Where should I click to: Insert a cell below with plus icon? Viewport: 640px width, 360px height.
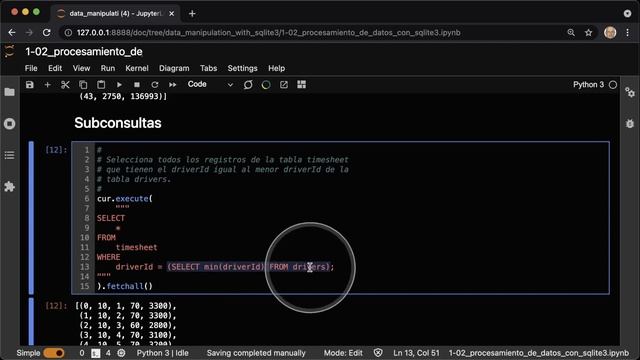[x=47, y=84]
